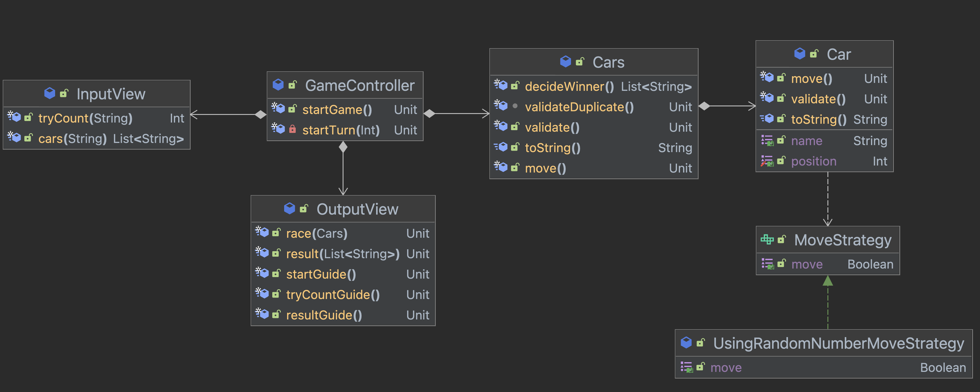
Task: Select the Cars class title
Action: (608, 62)
